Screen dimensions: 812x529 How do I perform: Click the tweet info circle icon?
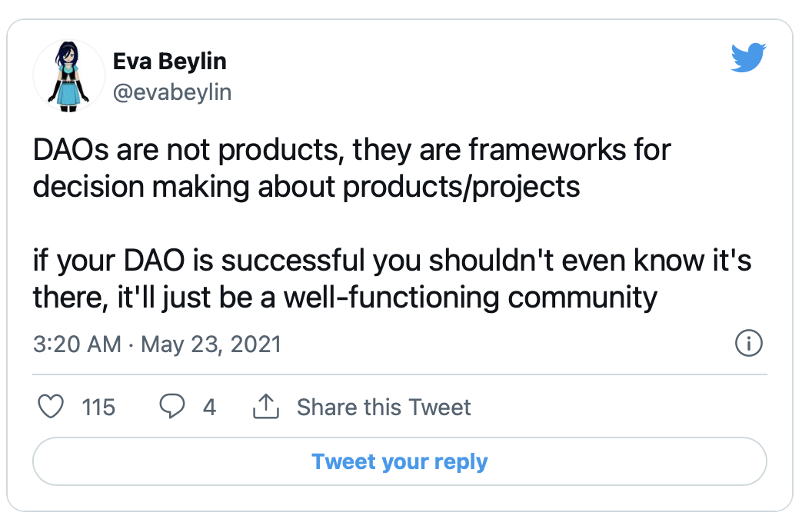click(x=748, y=344)
